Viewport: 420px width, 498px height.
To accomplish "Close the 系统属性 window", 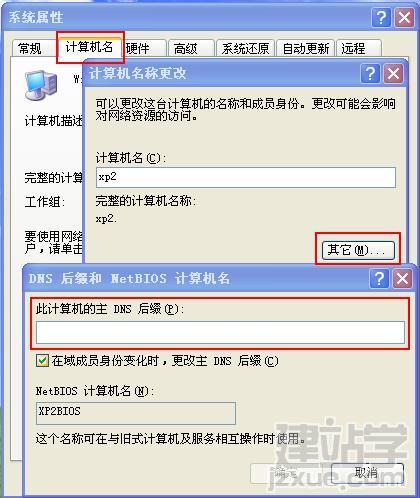I will click(405, 17).
